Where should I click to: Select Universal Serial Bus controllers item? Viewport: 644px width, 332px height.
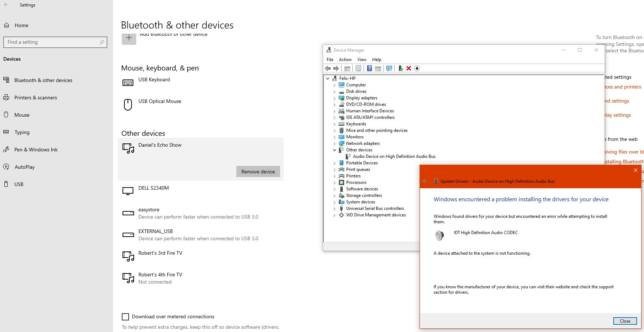point(375,208)
